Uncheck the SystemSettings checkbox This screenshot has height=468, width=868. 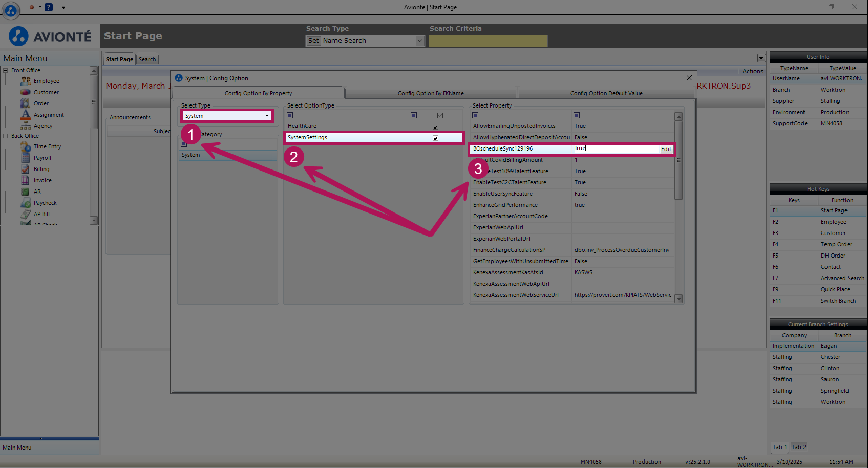point(435,138)
